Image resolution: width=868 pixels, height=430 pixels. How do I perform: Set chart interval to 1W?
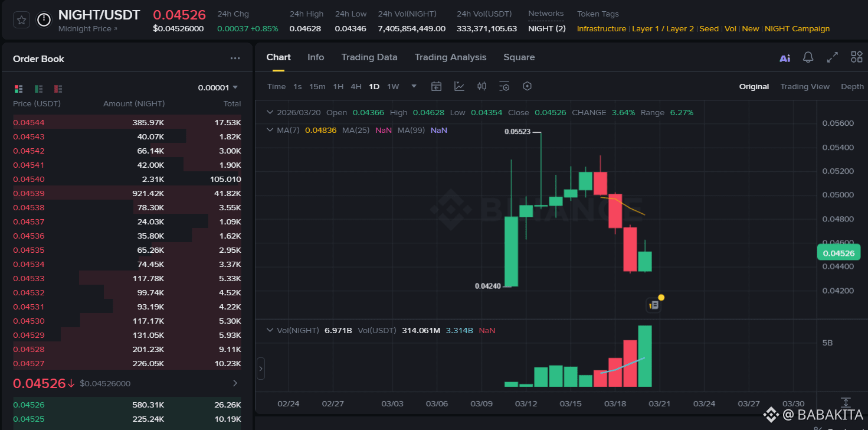[x=393, y=86]
